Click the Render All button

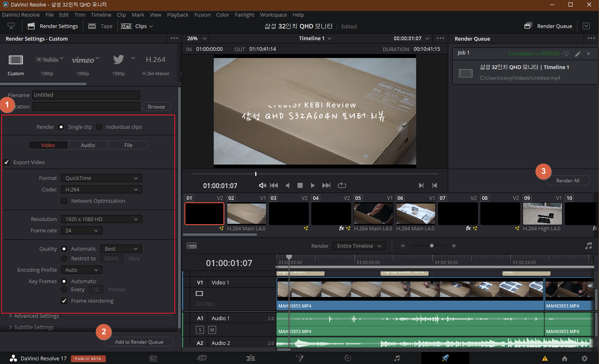[x=568, y=180]
